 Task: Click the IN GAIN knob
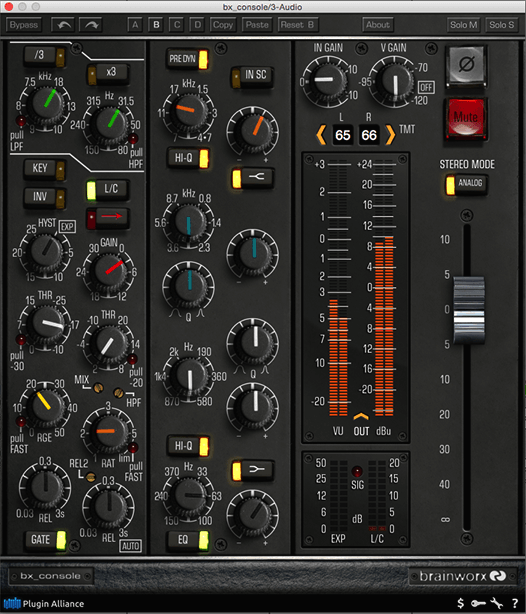(327, 81)
